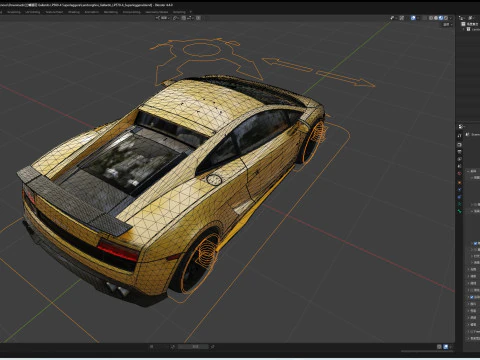Open the transform orientation selector in viewport header
480x360 pixels.
[163, 18]
